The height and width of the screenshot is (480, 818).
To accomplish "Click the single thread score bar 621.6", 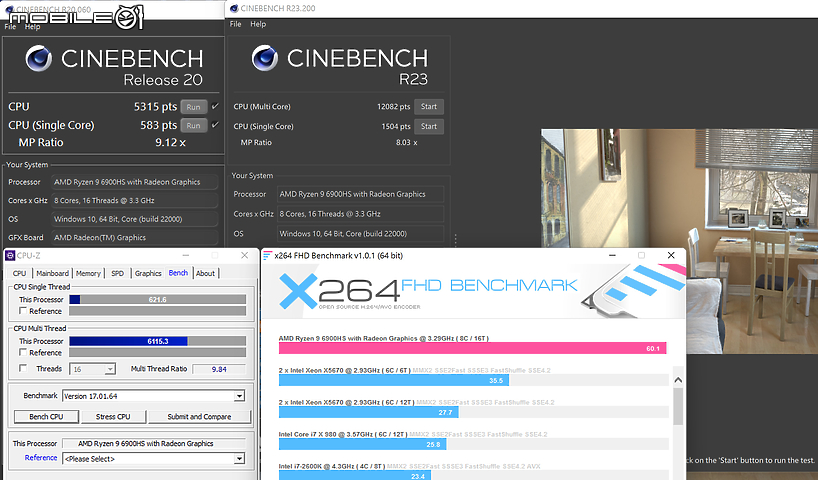I will click(158, 299).
